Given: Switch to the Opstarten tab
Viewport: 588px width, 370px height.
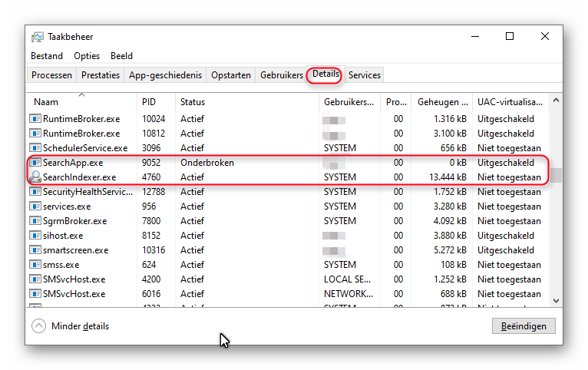Looking at the screenshot, I should click(x=231, y=75).
